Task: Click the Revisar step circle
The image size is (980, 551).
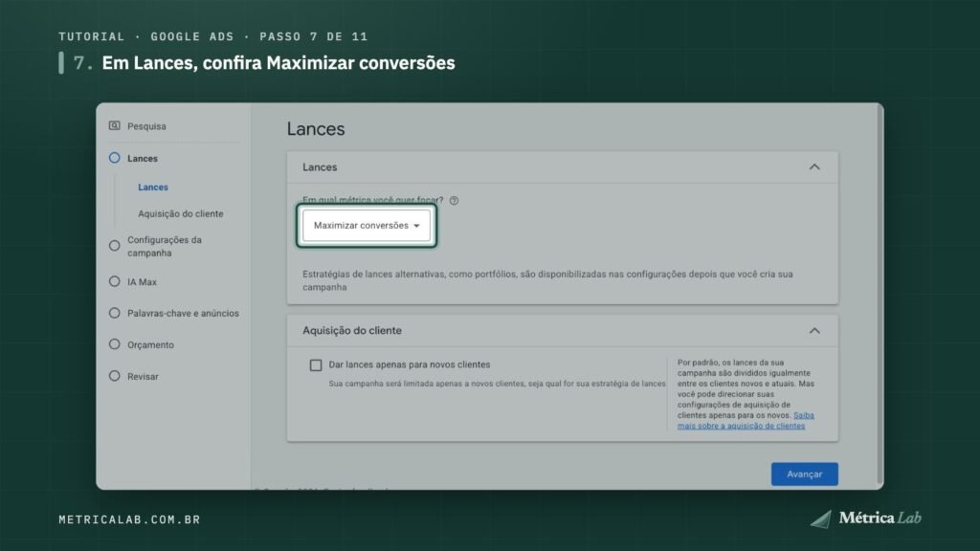Action: (x=115, y=376)
